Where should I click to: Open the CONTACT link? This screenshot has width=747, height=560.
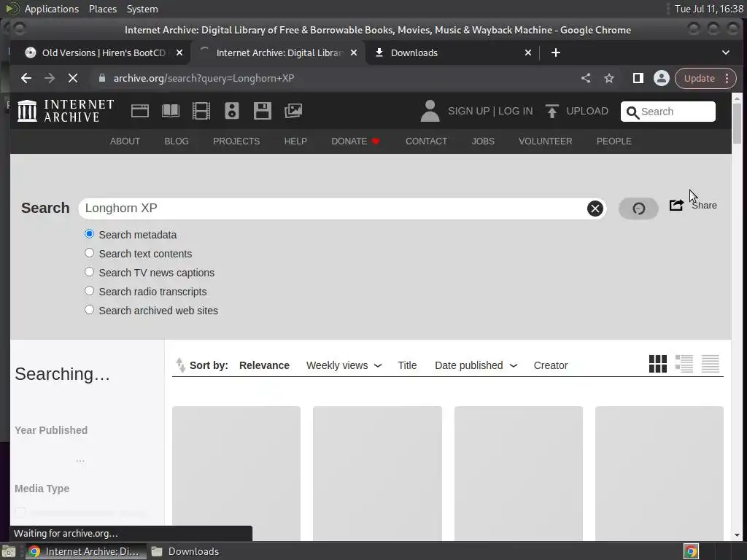point(426,141)
